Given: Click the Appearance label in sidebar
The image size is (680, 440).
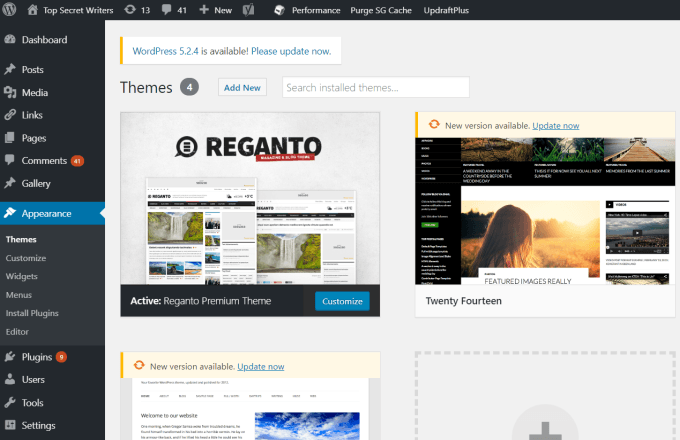Looking at the screenshot, I should [46, 213].
